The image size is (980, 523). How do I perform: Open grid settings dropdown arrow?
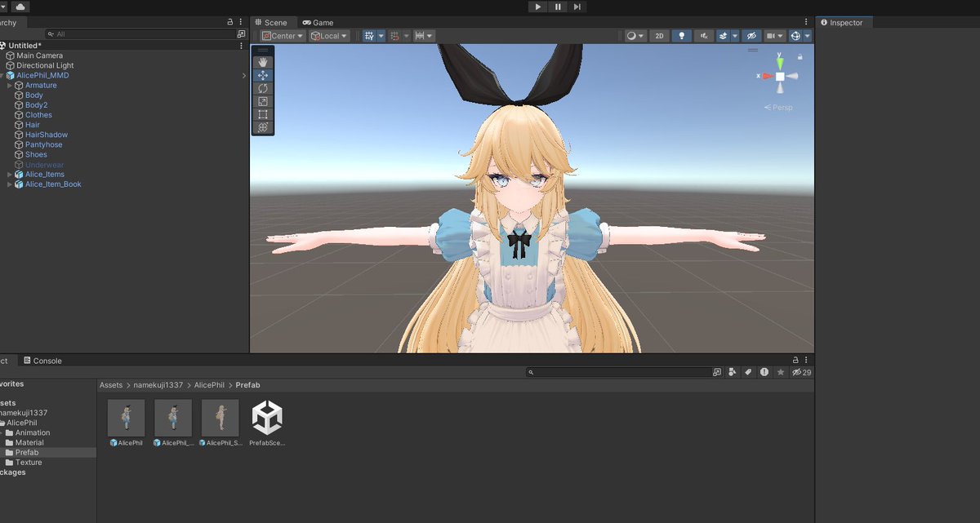[381, 36]
